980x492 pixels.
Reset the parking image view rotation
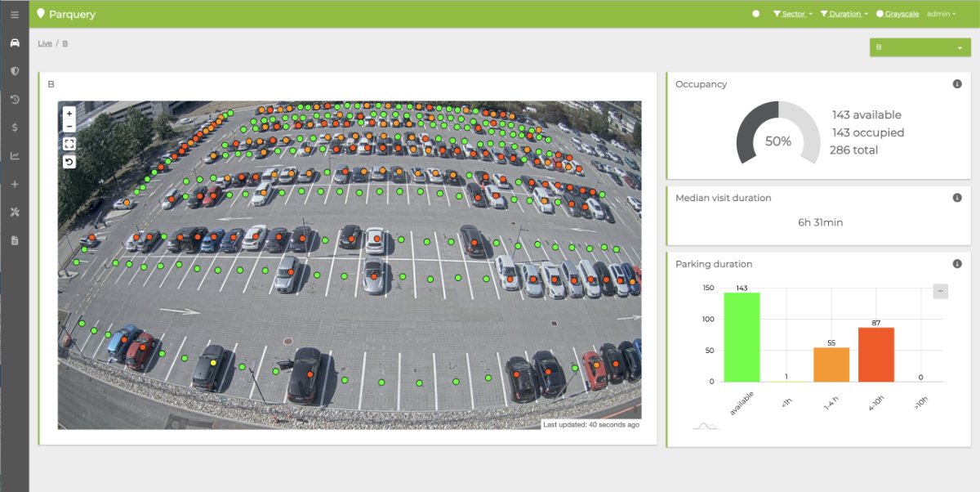tap(69, 162)
